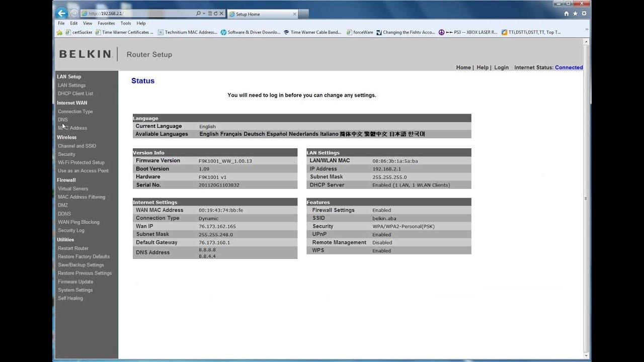Screen dimensions: 644x362
Task: Open Changing the Fishtv Acco favorite
Action: click(x=406, y=32)
